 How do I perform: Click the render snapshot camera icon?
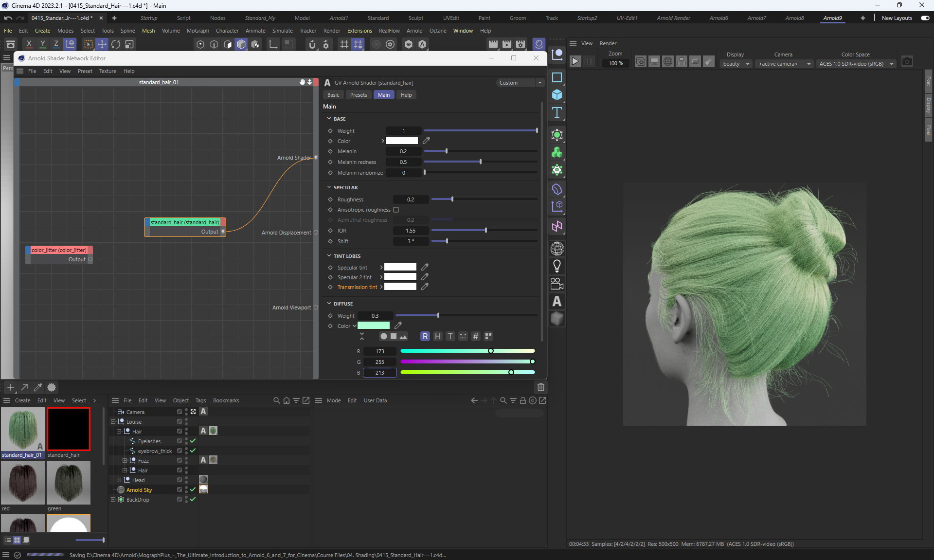907,62
